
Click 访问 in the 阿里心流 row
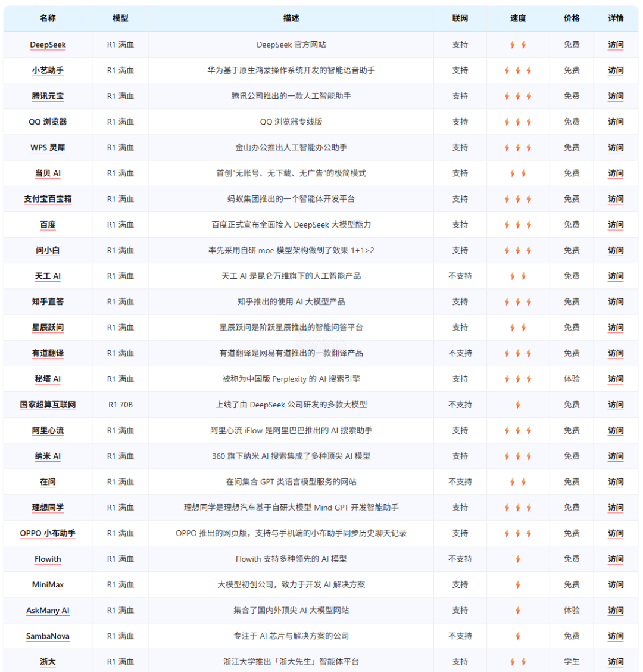616,430
